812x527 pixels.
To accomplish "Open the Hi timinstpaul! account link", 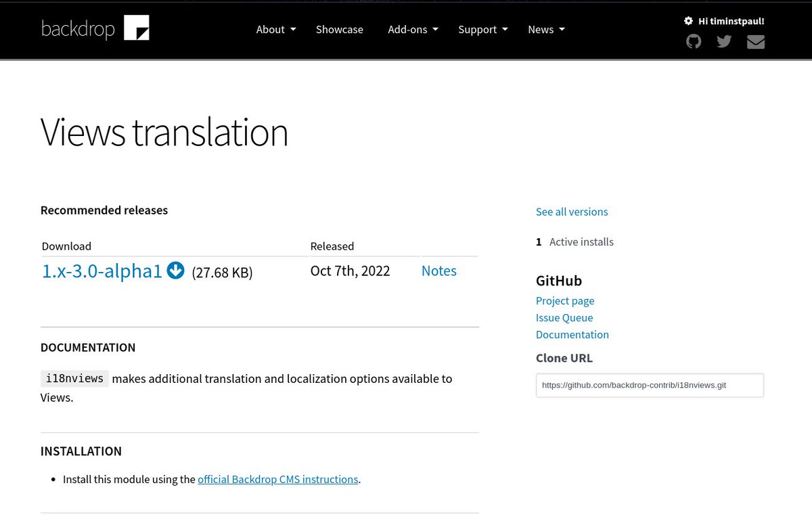I will [x=731, y=21].
